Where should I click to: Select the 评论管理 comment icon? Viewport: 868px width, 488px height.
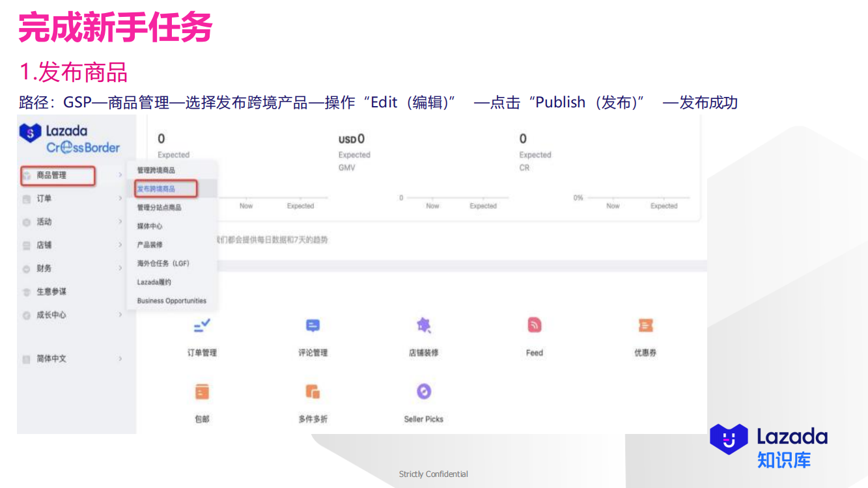(312, 325)
